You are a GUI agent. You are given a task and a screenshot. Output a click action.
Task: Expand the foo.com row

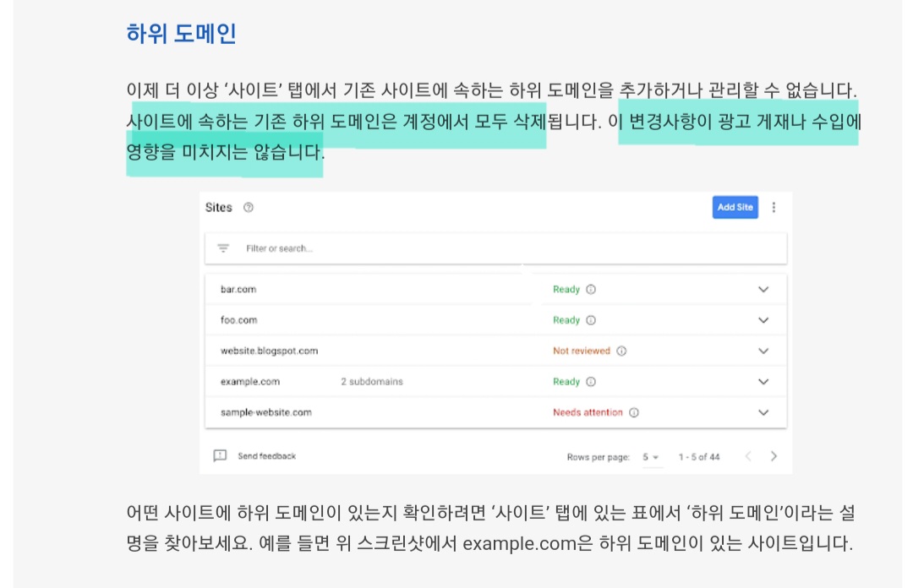click(x=763, y=319)
